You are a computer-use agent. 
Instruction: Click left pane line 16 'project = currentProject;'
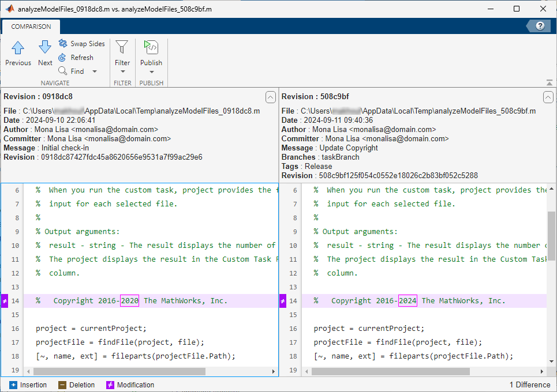click(x=91, y=329)
